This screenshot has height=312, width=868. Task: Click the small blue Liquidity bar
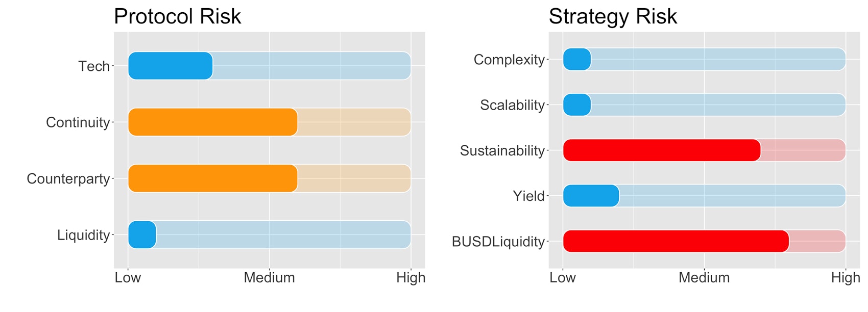(142, 235)
